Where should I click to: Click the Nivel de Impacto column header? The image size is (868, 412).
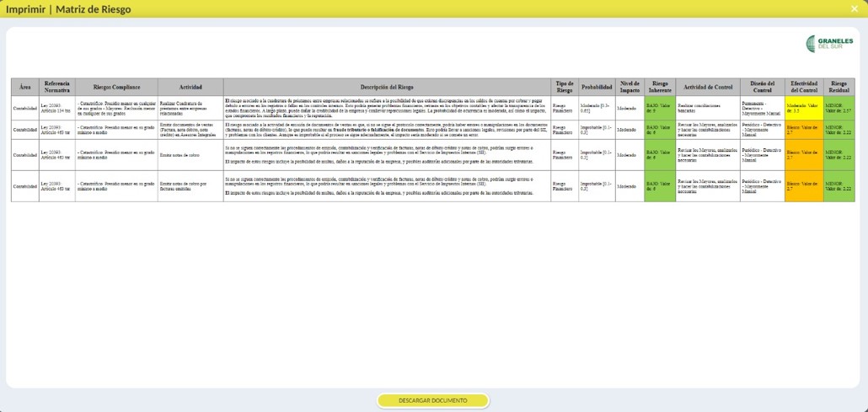pos(630,88)
